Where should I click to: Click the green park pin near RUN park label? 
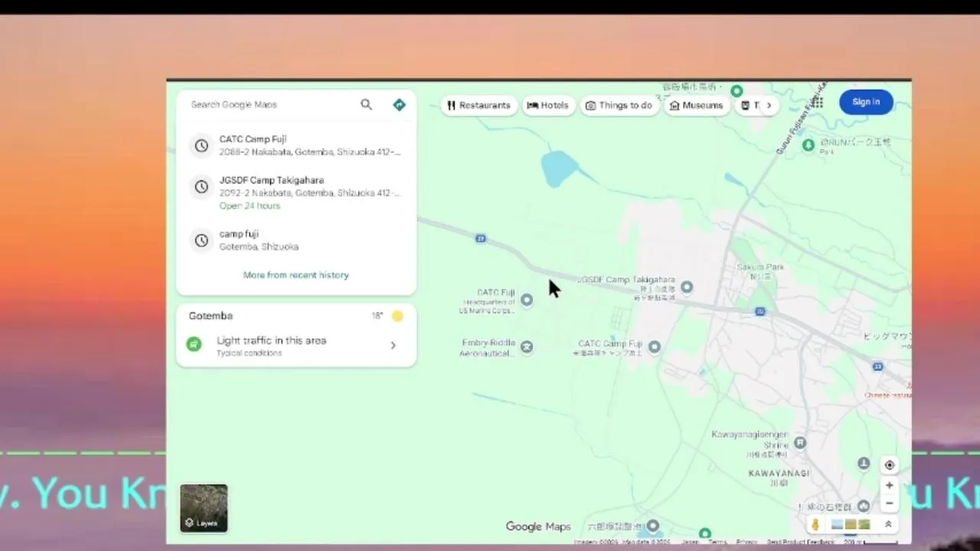pyautogui.click(x=808, y=145)
